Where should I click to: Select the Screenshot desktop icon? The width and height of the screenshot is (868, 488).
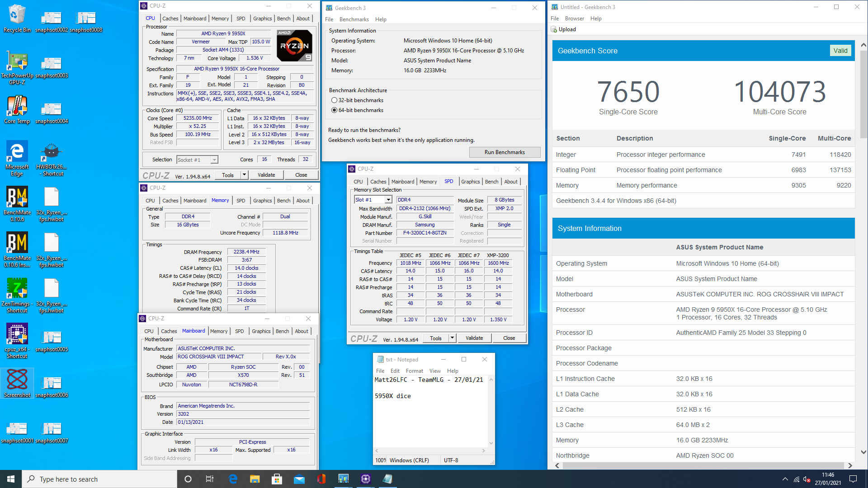(17, 383)
